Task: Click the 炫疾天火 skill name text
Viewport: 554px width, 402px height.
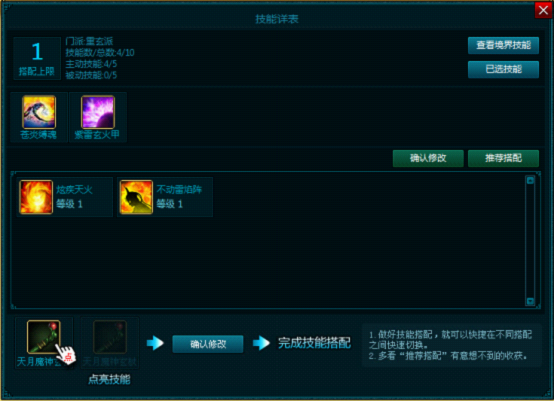Action: pos(74,190)
